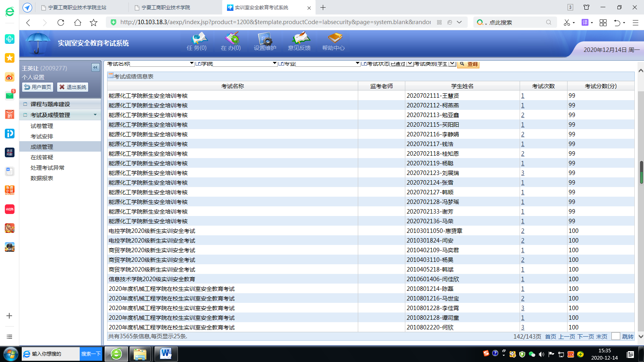Bookmark the page with the star icon

[94, 23]
